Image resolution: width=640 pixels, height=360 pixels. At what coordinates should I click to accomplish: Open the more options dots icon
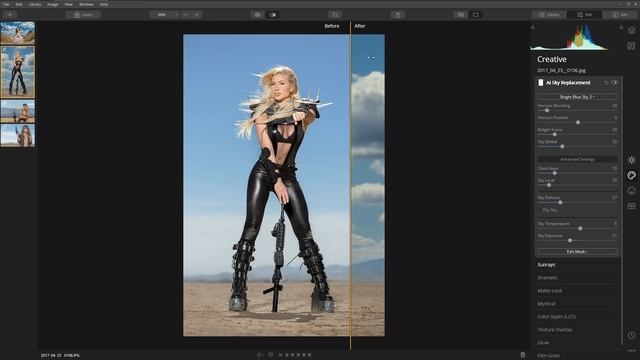point(631,351)
